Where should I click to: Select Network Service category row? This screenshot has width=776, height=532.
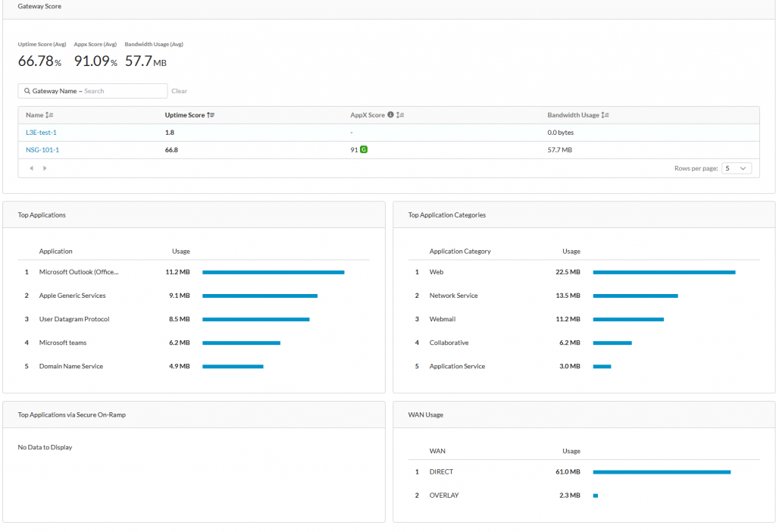pyautogui.click(x=584, y=296)
